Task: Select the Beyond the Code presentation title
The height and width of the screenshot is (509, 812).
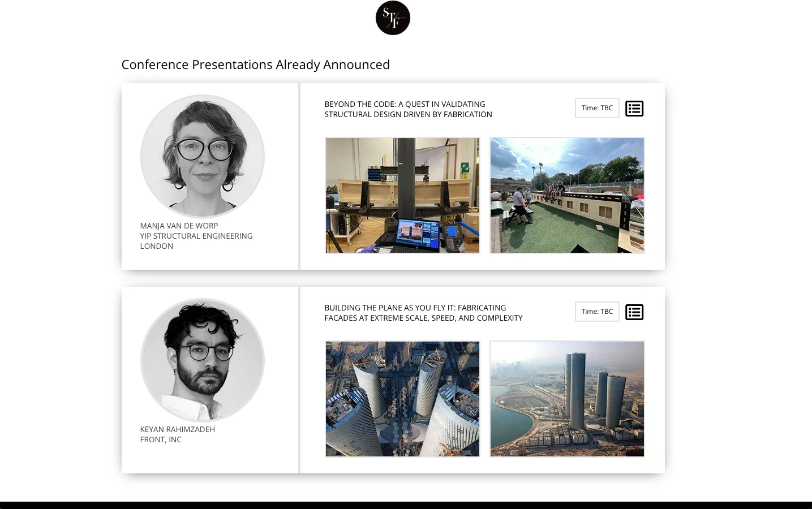Action: (408, 109)
